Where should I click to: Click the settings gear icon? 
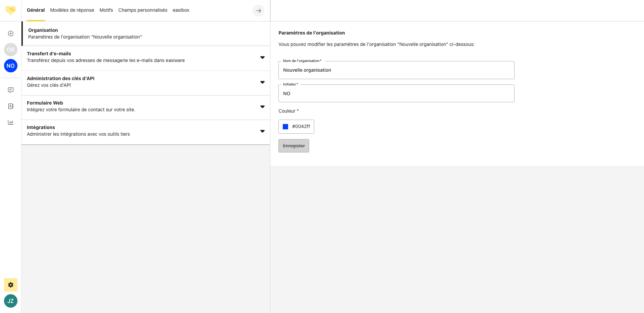(11, 285)
